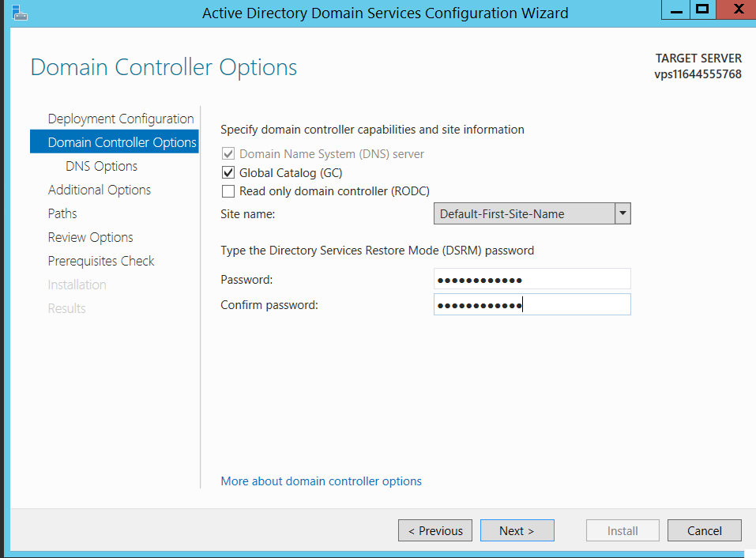Select the Default-First-Site-Name combo box
The height and width of the screenshot is (558, 756).
pos(532,213)
